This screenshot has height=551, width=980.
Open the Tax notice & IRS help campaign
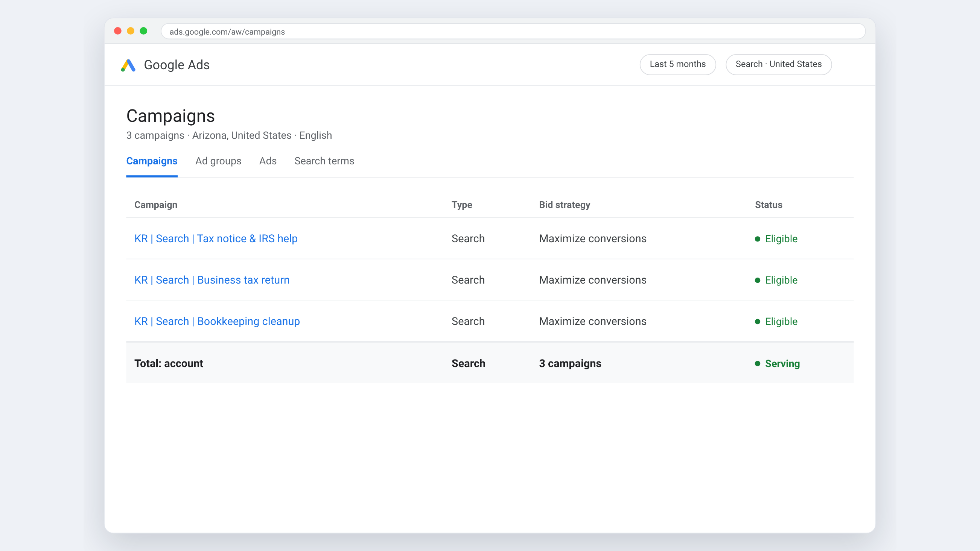pos(216,238)
